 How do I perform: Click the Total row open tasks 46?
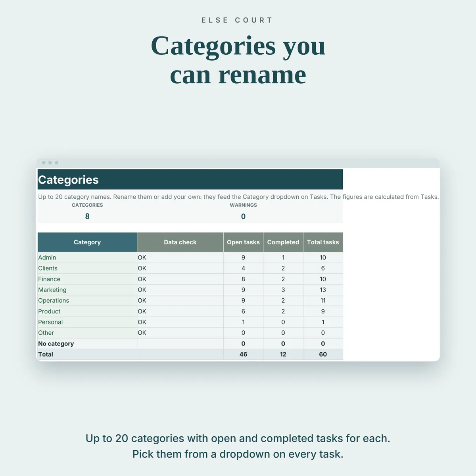(x=243, y=354)
